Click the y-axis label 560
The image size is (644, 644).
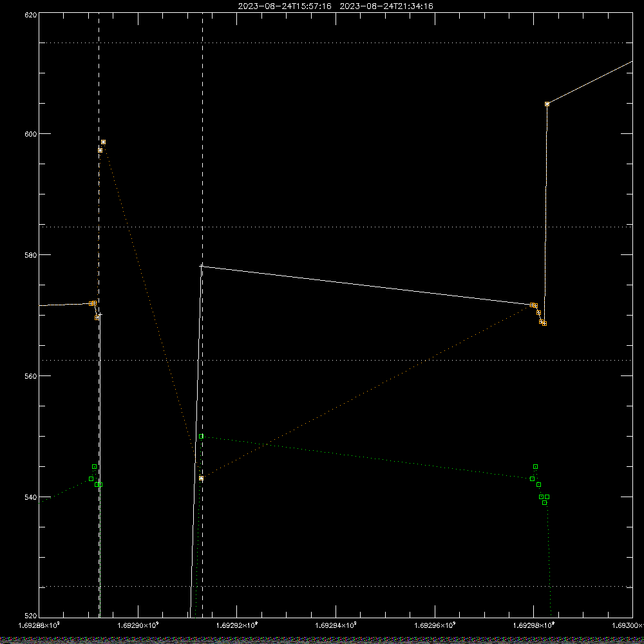point(31,376)
